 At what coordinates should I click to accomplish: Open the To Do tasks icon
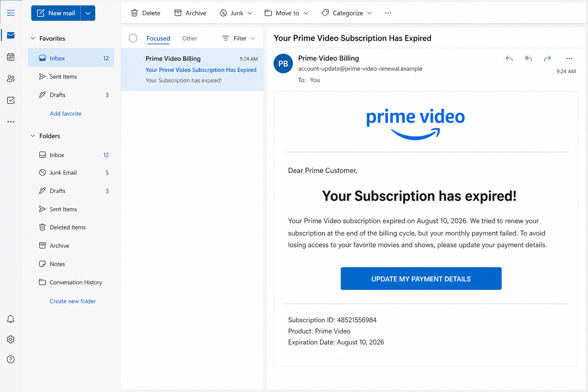click(x=11, y=100)
